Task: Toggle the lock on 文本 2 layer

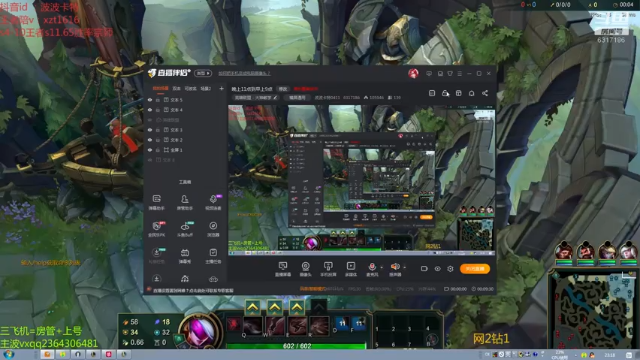Action: click(x=158, y=140)
